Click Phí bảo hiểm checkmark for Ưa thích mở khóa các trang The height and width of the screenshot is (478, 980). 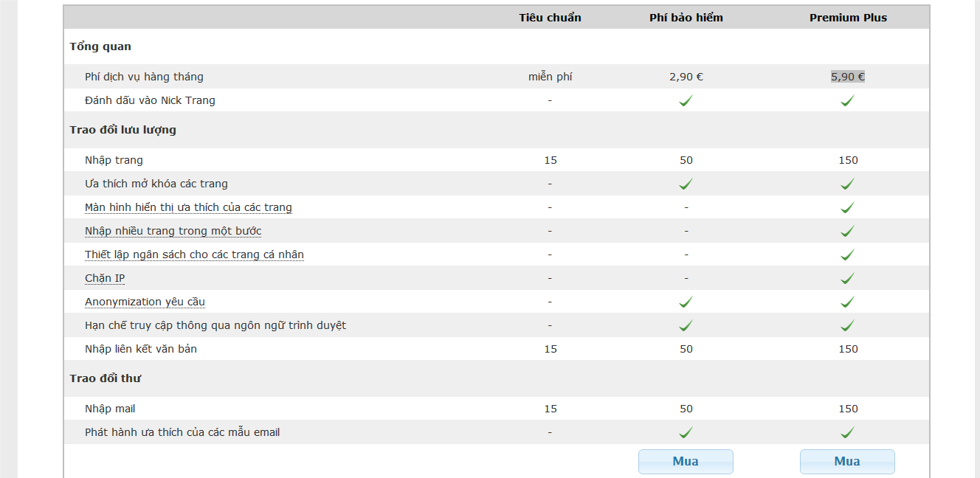(686, 184)
